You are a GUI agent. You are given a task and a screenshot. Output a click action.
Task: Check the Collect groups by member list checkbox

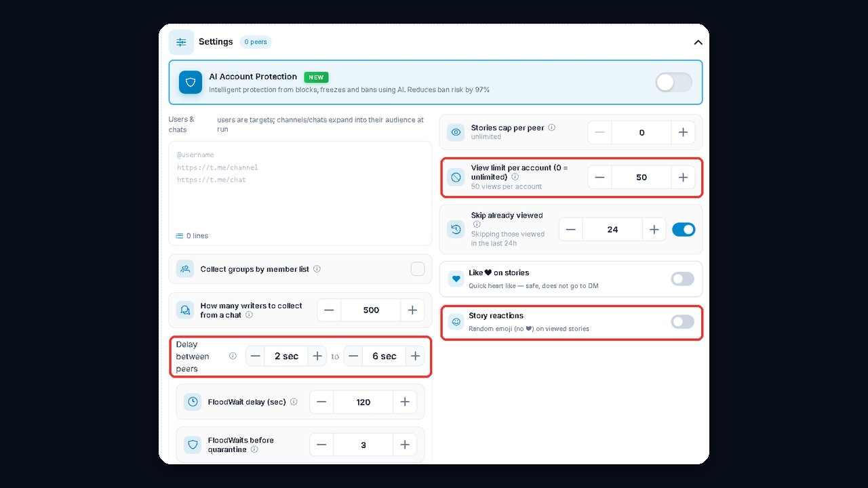[x=418, y=269]
